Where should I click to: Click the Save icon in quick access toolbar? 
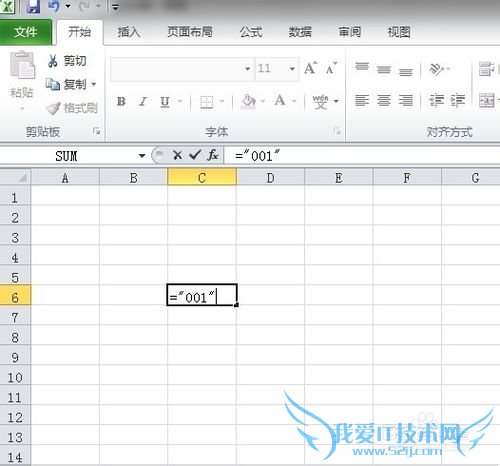click(33, 6)
